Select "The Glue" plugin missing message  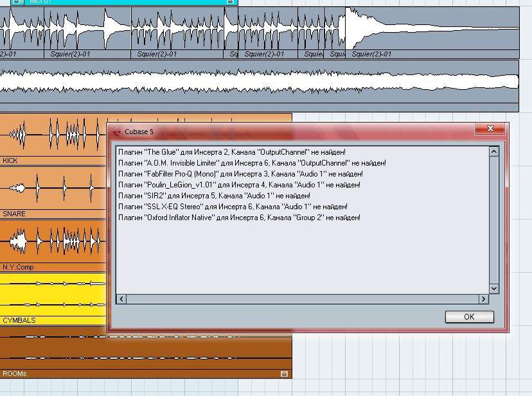(x=232, y=152)
